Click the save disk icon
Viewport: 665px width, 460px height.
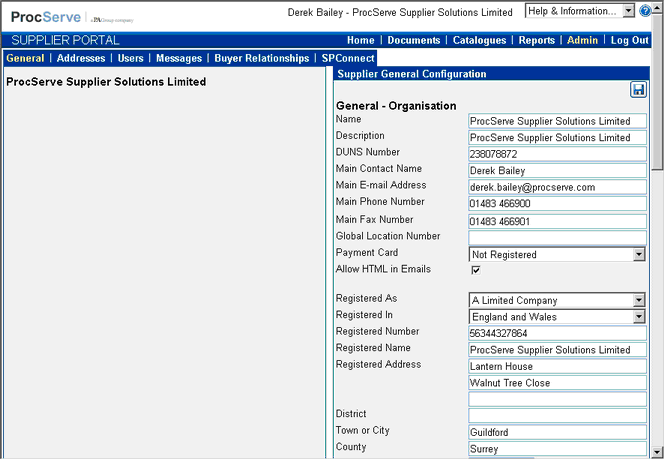(638, 89)
